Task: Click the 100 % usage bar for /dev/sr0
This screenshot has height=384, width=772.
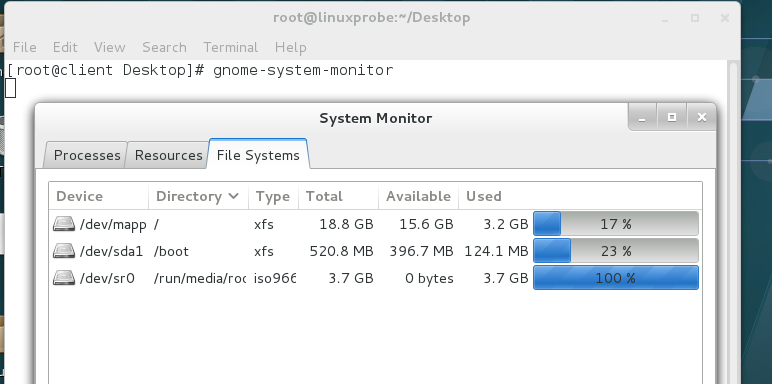Action: tap(616, 278)
